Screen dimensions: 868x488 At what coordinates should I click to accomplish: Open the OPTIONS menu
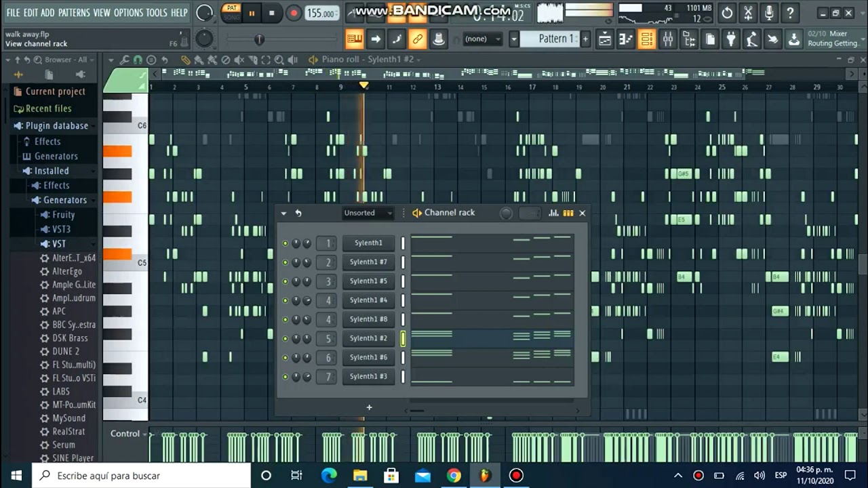[x=128, y=13]
